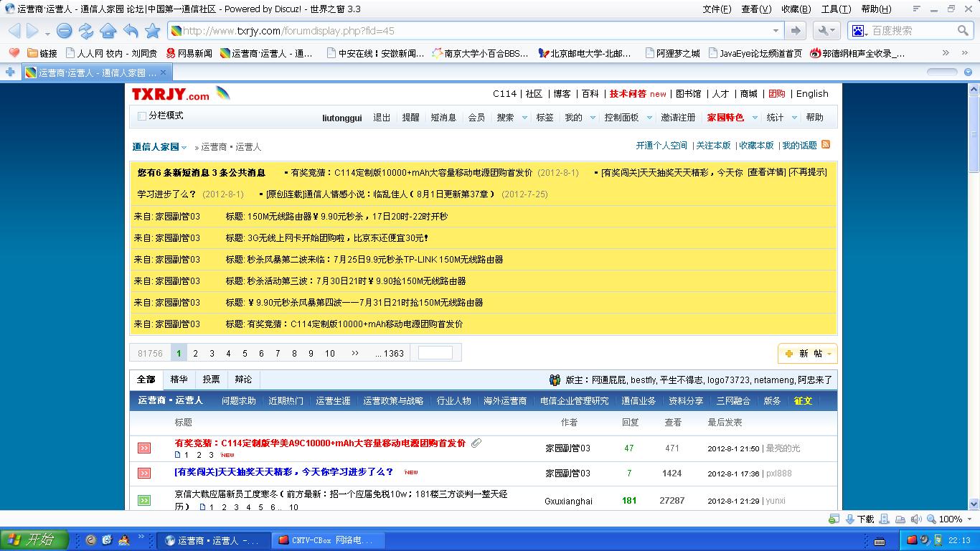980x551 pixels.
Task: Stop loading with the stop icon
Action: point(65,31)
